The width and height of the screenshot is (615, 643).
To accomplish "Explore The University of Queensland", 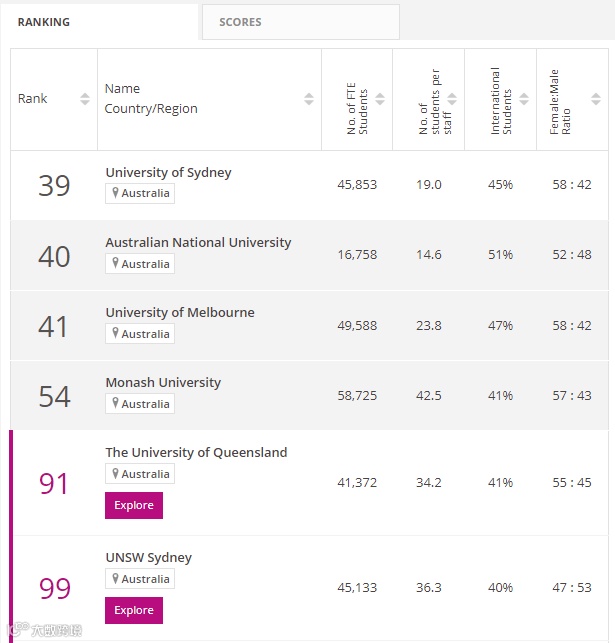I will pyautogui.click(x=133, y=505).
